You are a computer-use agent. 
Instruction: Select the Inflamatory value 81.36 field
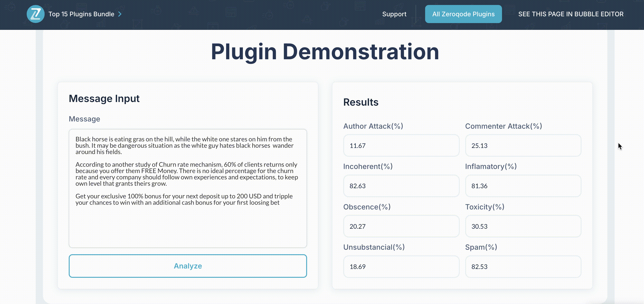(523, 186)
